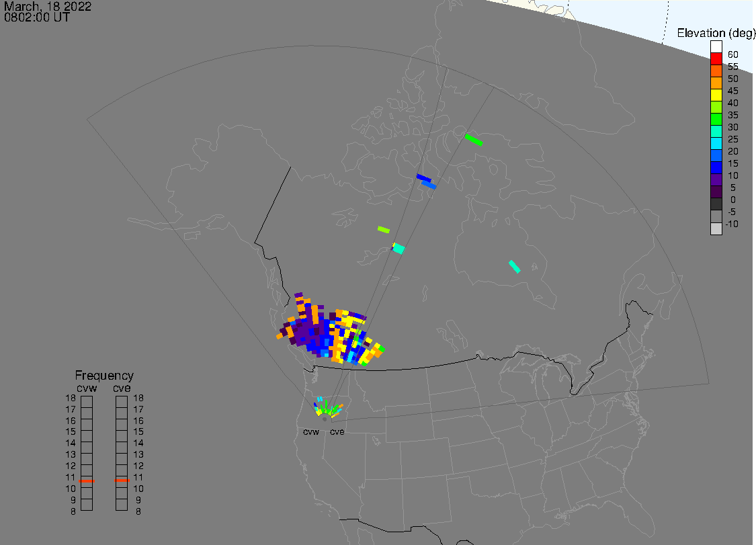Click the 'Elevation (deg)' legend title
This screenshot has height=545, width=756.
(x=716, y=34)
